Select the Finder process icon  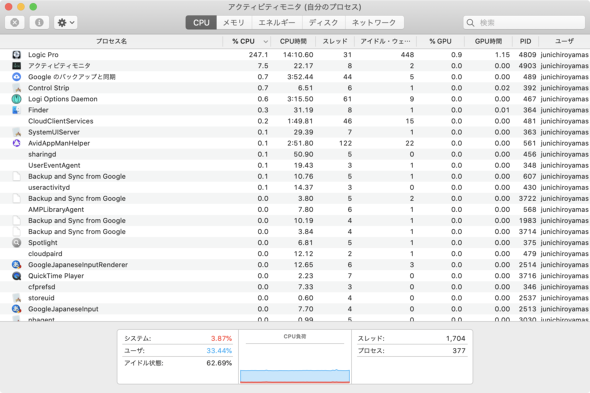[x=16, y=110]
